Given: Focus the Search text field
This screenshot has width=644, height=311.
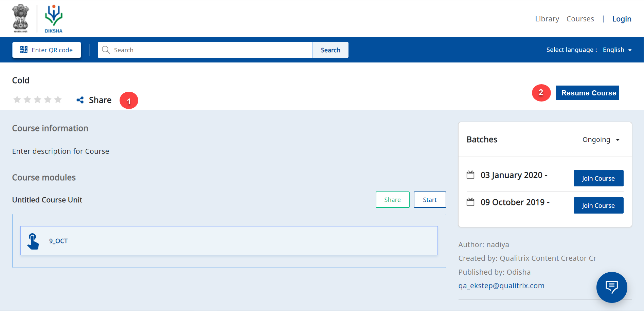Looking at the screenshot, I should 211,50.
